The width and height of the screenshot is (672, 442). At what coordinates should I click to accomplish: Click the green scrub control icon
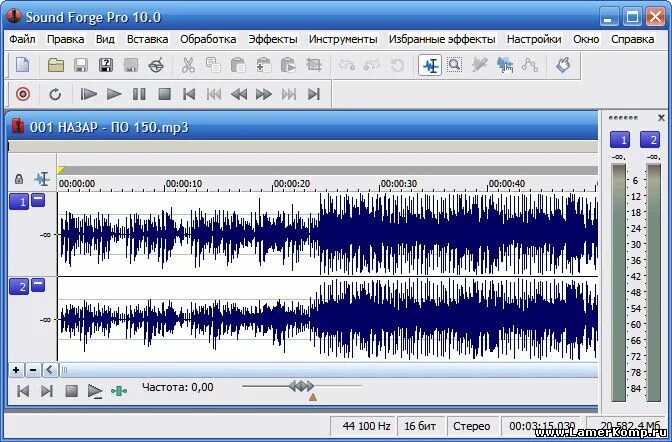click(x=119, y=391)
